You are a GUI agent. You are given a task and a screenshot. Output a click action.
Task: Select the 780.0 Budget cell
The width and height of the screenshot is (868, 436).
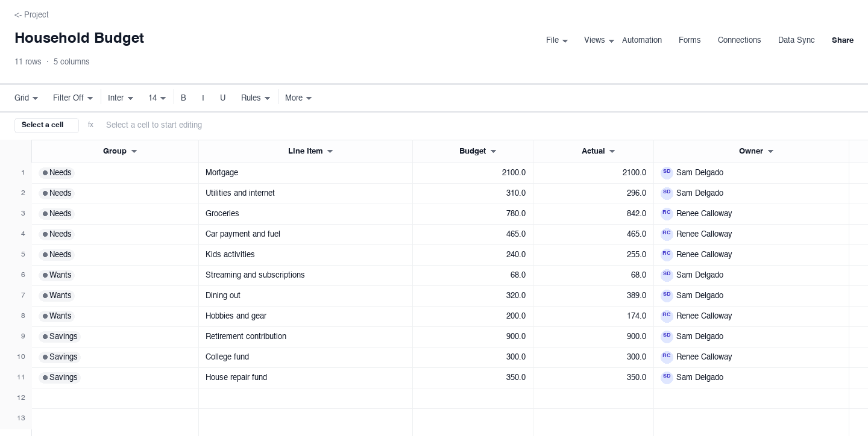[x=473, y=214]
